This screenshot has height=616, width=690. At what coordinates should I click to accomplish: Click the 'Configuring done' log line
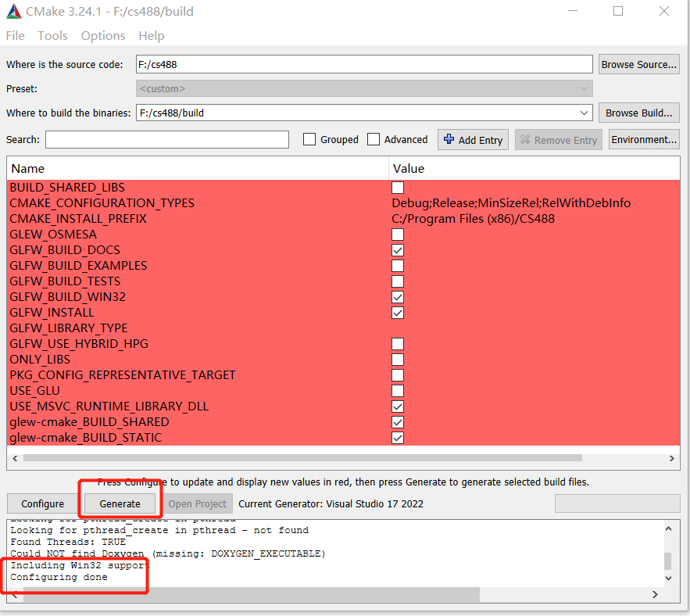[x=59, y=577]
